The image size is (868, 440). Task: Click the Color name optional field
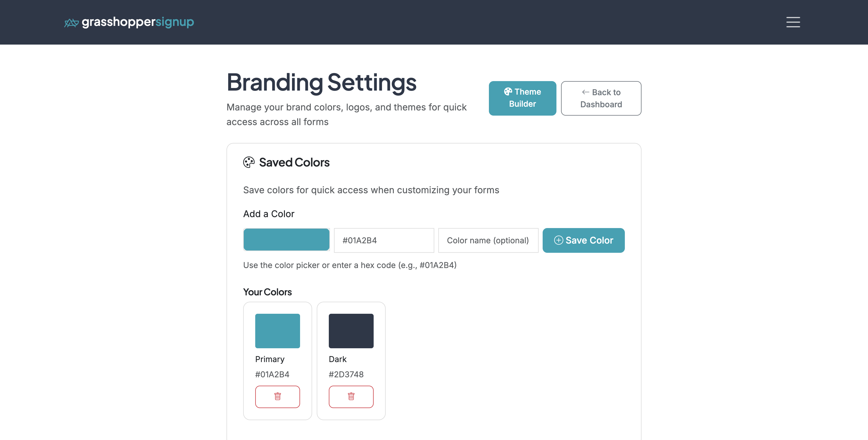click(488, 240)
